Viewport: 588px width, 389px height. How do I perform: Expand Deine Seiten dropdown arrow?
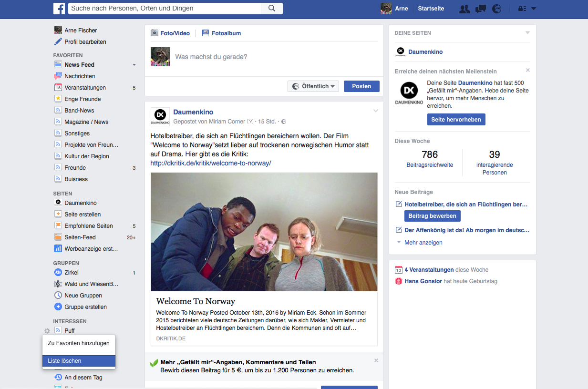527,33
